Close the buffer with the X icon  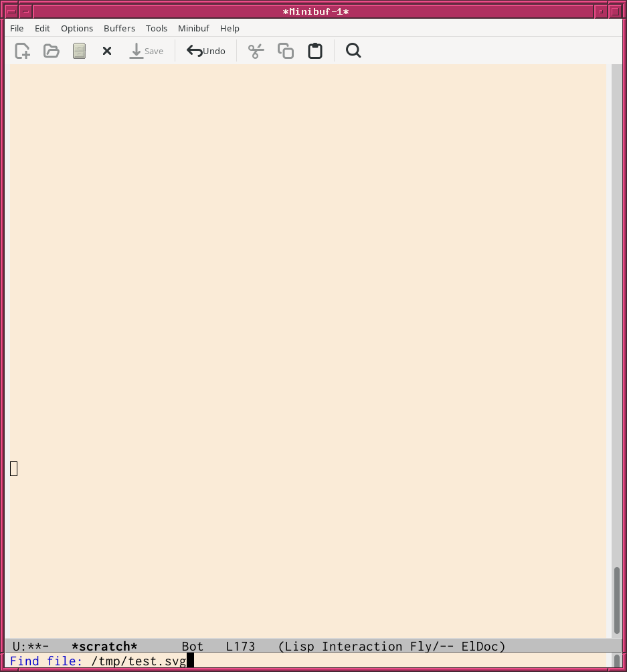point(107,51)
